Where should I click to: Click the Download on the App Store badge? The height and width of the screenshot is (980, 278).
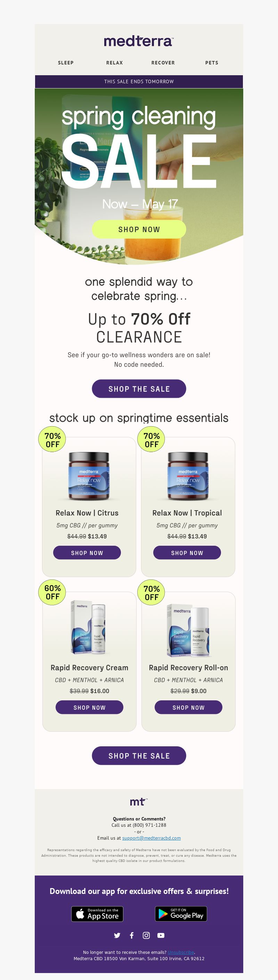point(97,914)
